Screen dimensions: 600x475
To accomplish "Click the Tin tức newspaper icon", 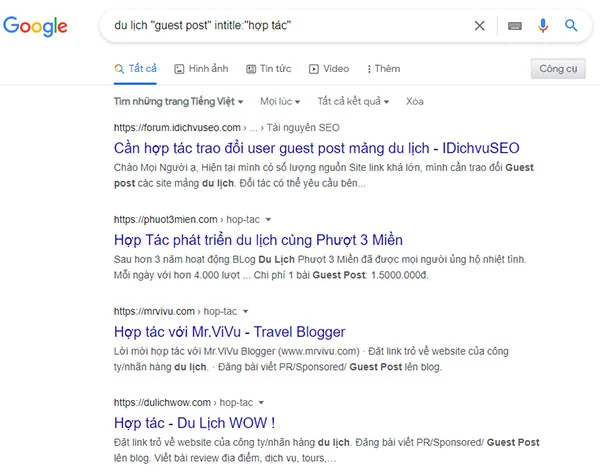I will click(x=251, y=69).
